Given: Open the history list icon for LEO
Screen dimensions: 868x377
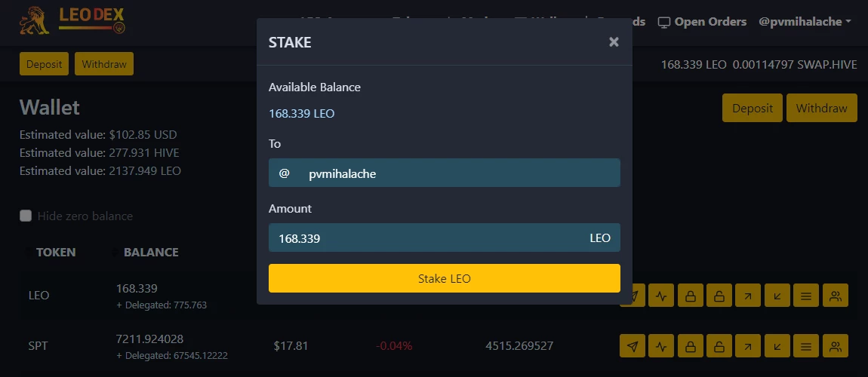Looking at the screenshot, I should [x=806, y=295].
